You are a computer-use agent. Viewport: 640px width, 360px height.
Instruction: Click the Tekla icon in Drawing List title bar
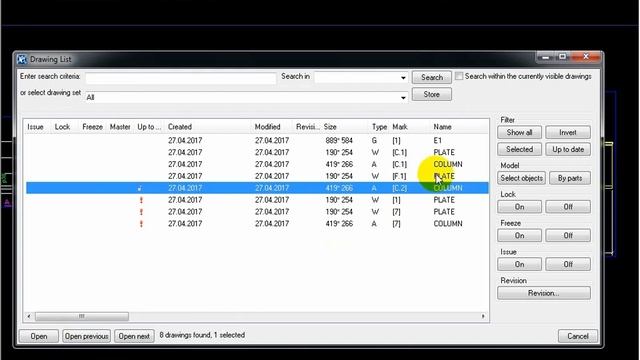(x=22, y=59)
